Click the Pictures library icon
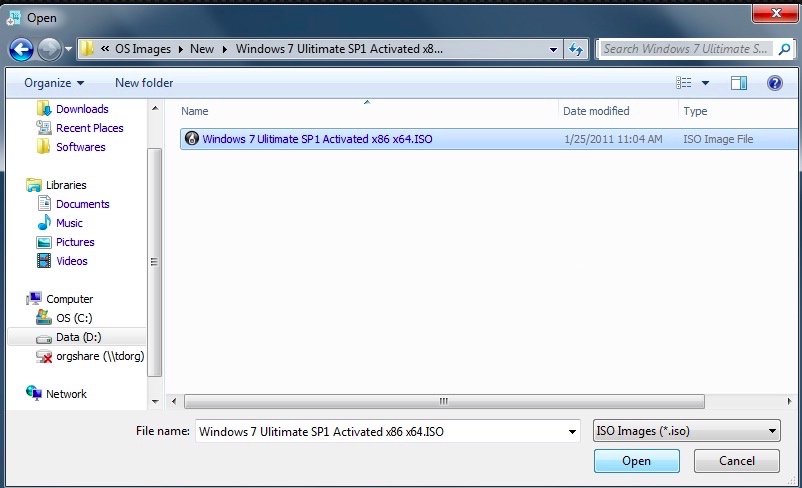 [x=44, y=242]
